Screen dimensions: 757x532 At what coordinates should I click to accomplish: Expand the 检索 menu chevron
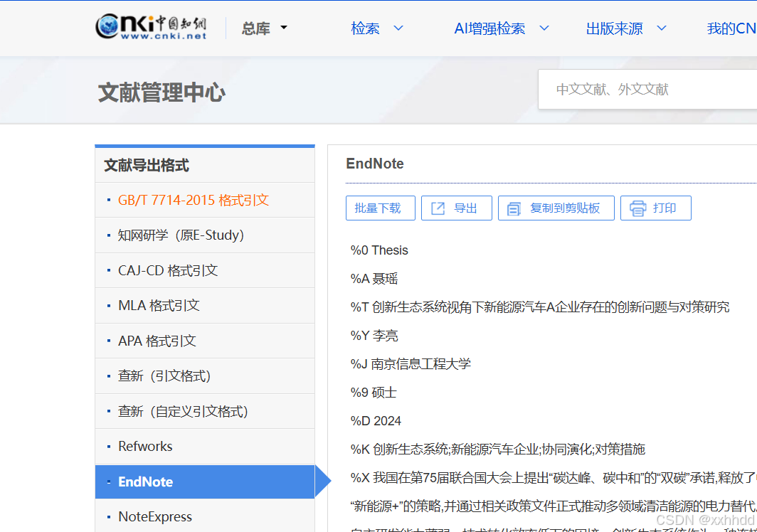[398, 28]
